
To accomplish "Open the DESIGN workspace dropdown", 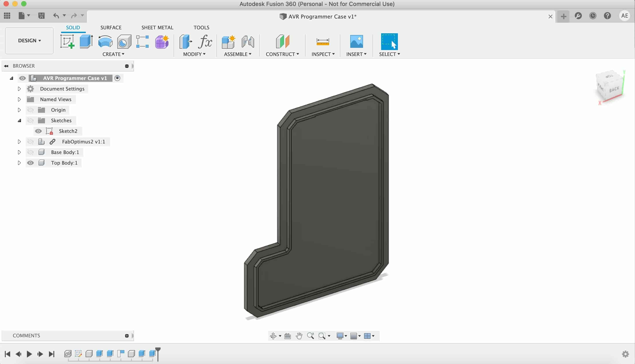I will 29,41.
